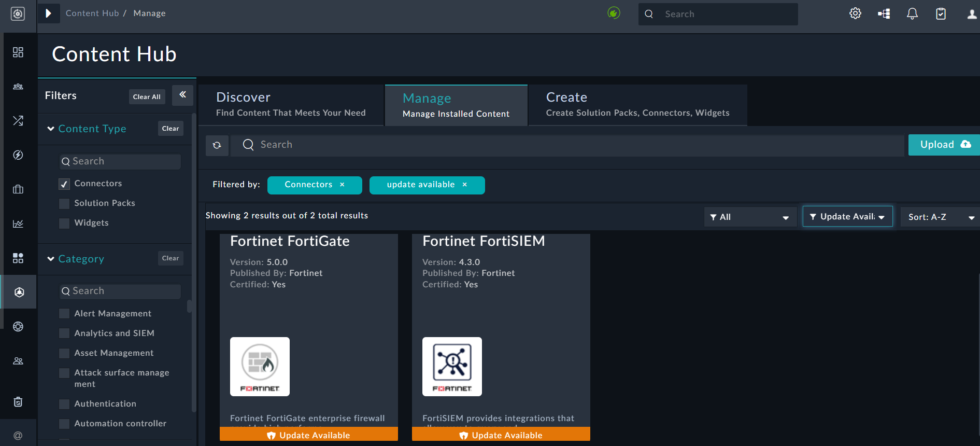Click the Upload button

point(944,145)
